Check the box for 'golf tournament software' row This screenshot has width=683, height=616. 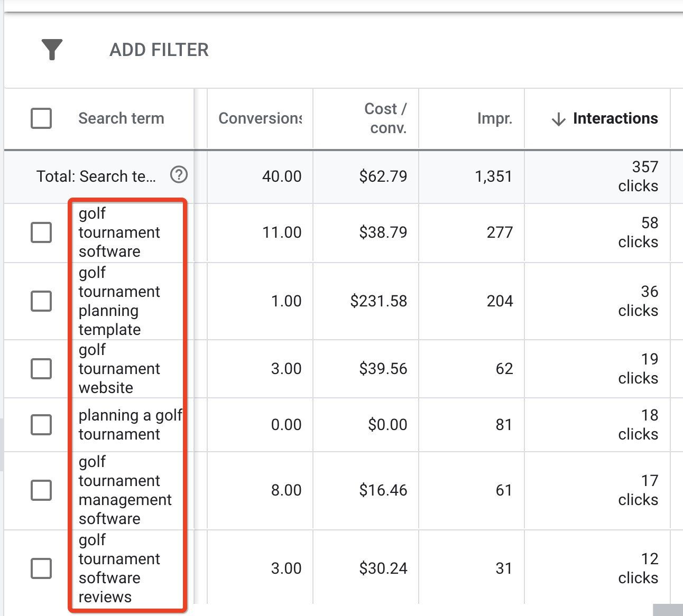point(41,232)
